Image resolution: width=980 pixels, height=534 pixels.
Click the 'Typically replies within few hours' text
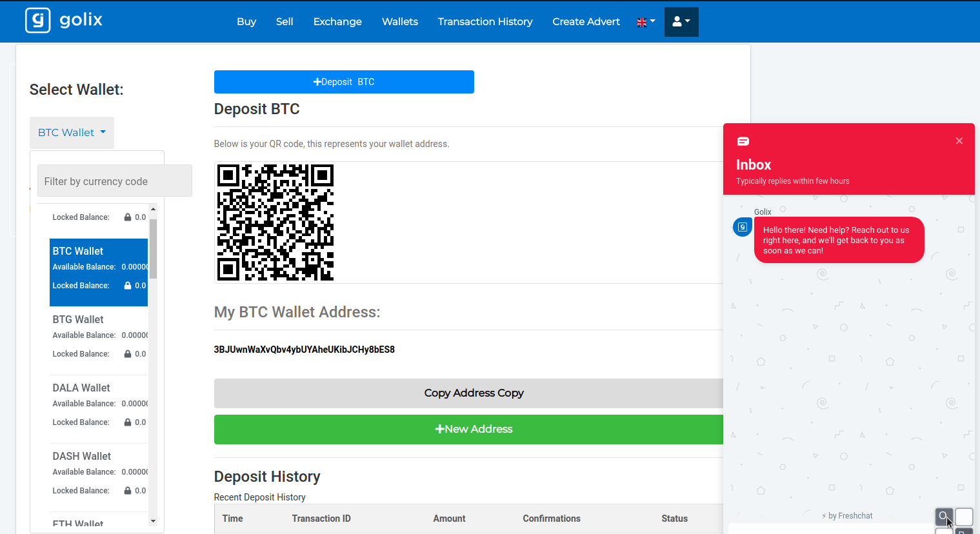793,181
